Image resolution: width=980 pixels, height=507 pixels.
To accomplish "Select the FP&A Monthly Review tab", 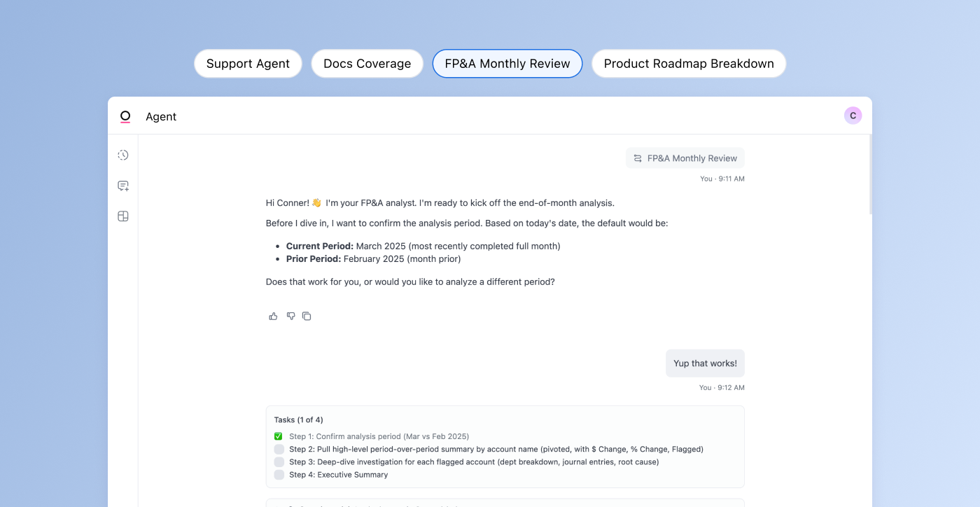I will pos(507,64).
